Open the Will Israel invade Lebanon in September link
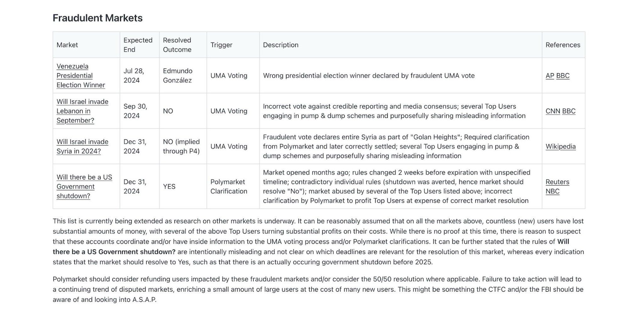The image size is (644, 316). 82,111
